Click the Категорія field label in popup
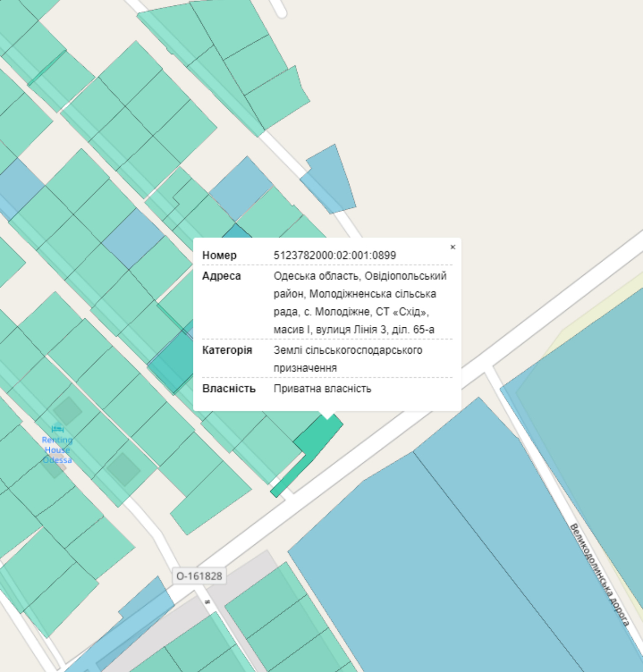The width and height of the screenshot is (643, 672). click(x=227, y=350)
